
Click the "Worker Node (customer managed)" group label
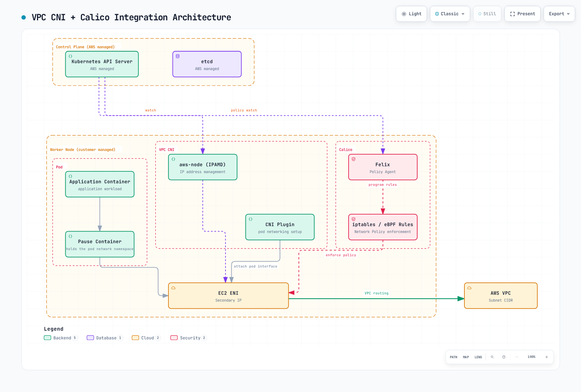pos(83,150)
